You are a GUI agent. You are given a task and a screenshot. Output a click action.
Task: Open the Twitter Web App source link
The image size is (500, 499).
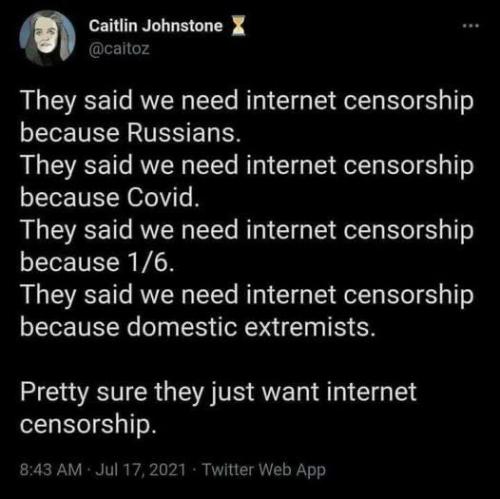(x=264, y=470)
